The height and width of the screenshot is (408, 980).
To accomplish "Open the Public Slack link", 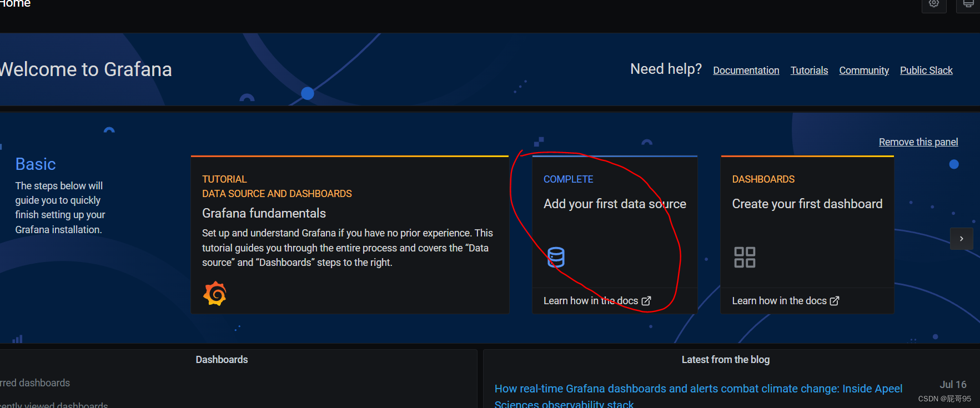I will (926, 70).
